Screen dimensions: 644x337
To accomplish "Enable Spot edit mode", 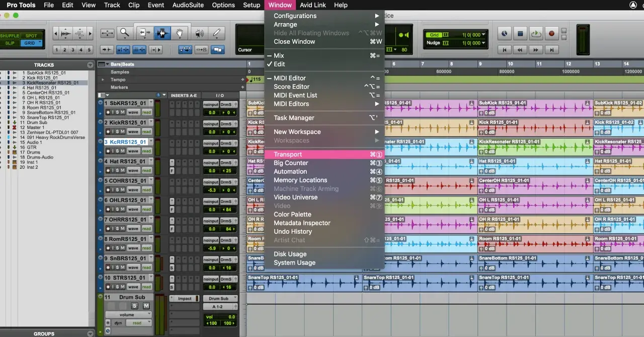I will coord(31,36).
